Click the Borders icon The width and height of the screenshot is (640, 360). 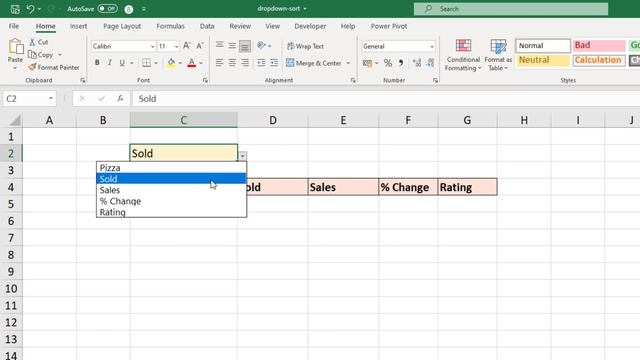point(147,63)
